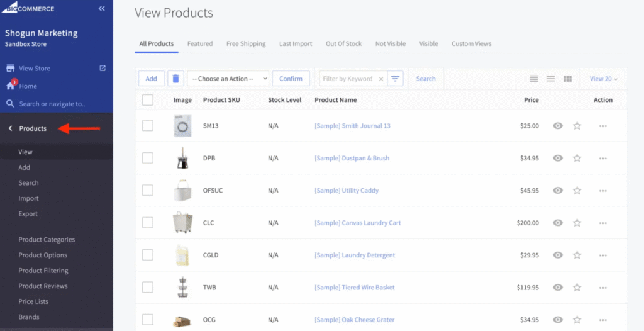Open action menu for Dustpan & Brush
The image size is (644, 331).
(x=602, y=159)
